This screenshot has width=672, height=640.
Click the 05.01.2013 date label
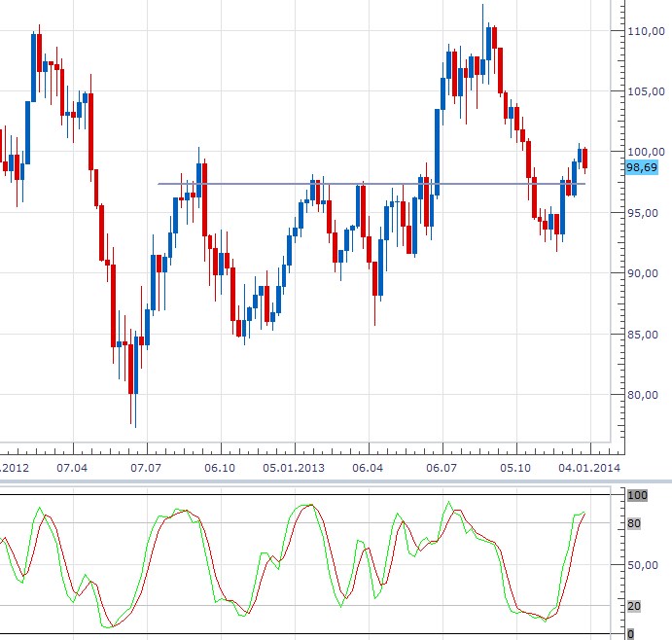pyautogui.click(x=294, y=468)
